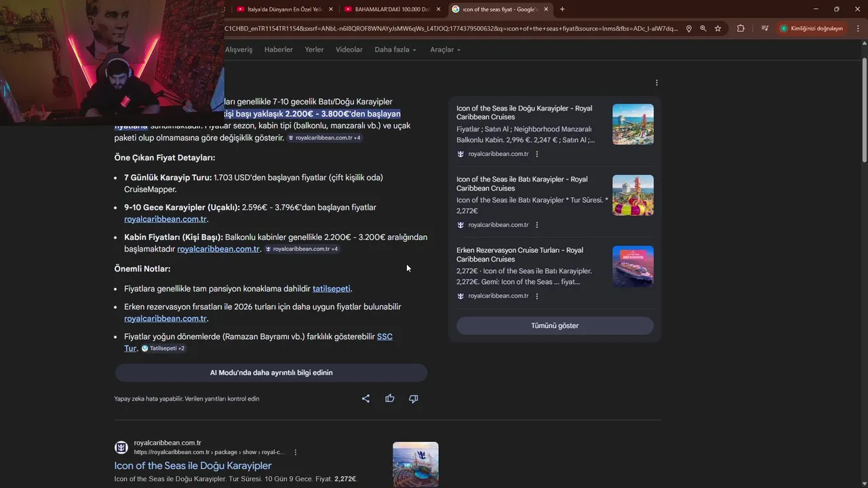Screen dimensions: 868x488
Task: Open search result 'Icon of the Seas ile Doğu Karayipler'
Action: (x=193, y=466)
